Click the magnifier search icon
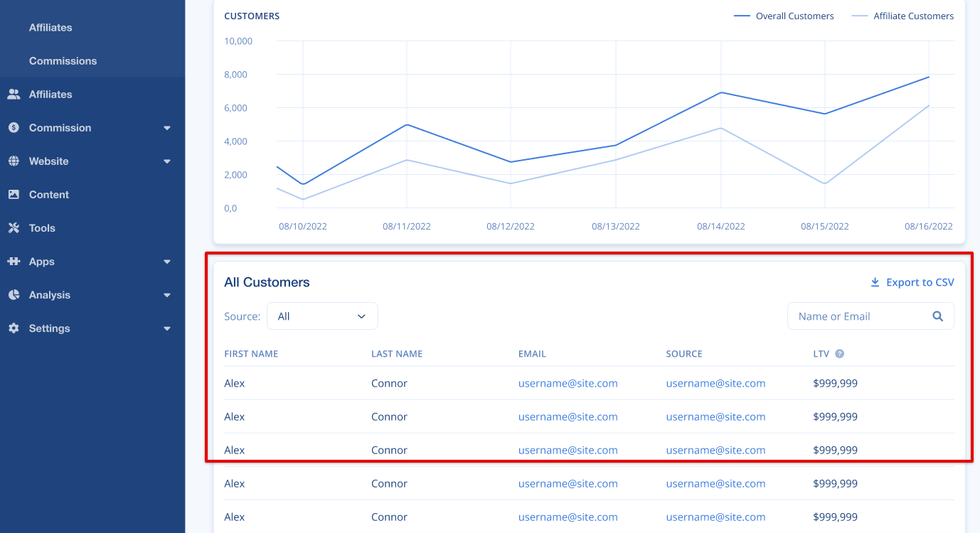This screenshot has width=980, height=533. (938, 316)
